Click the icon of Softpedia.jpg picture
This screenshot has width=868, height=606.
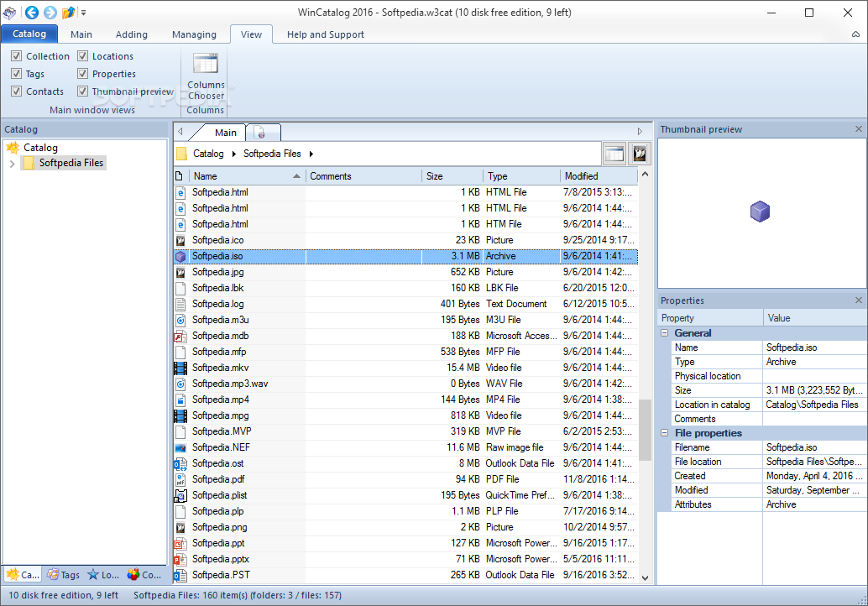pyautogui.click(x=180, y=272)
